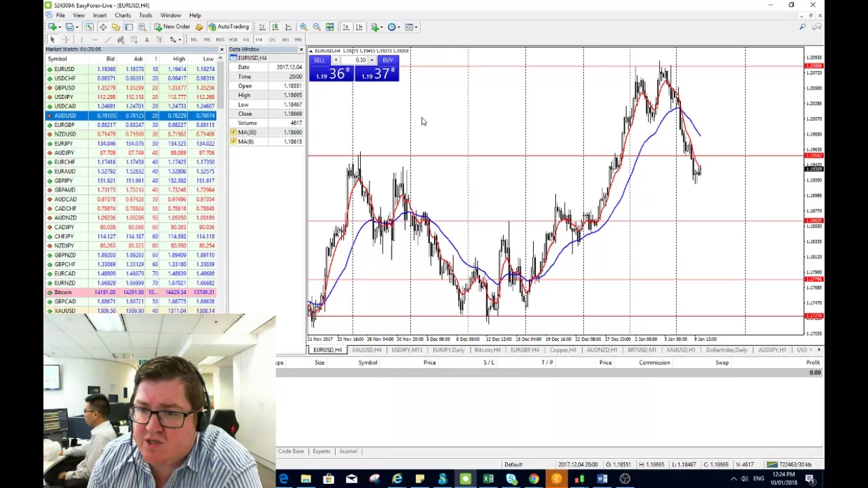Image resolution: width=868 pixels, height=488 pixels.
Task: Select the M1 timeframe button
Action: click(194, 40)
